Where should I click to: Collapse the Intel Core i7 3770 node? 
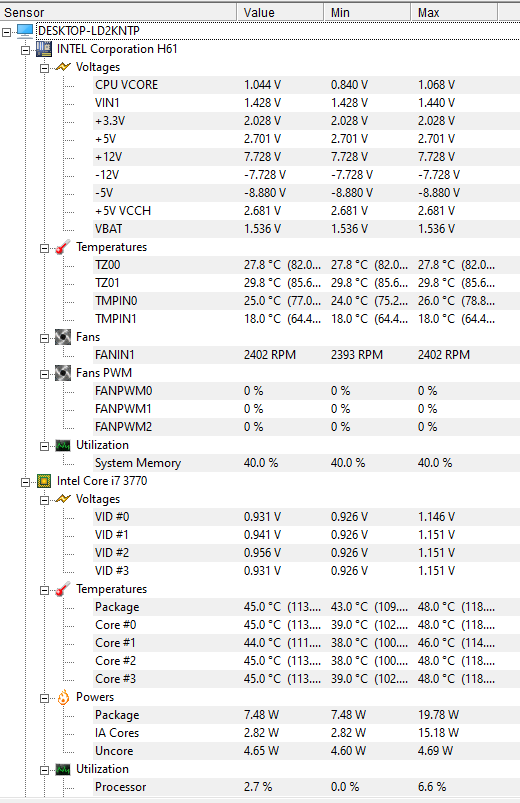(x=26, y=482)
